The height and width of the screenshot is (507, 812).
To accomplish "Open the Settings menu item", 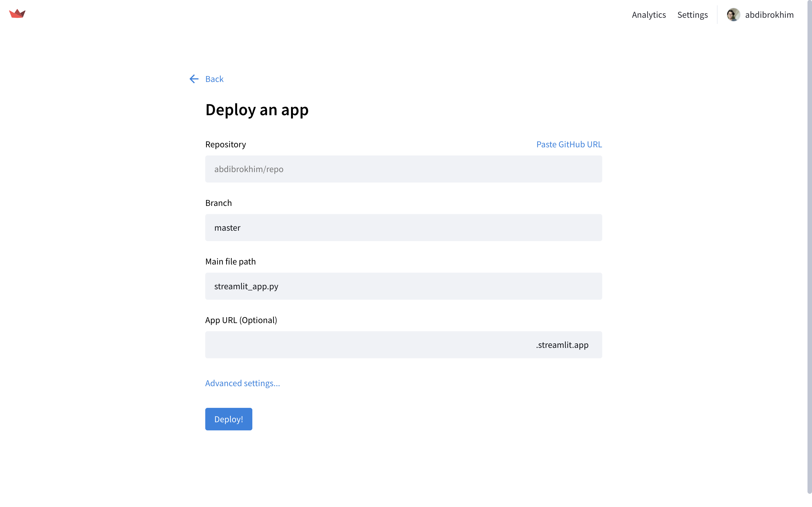I will click(x=692, y=15).
